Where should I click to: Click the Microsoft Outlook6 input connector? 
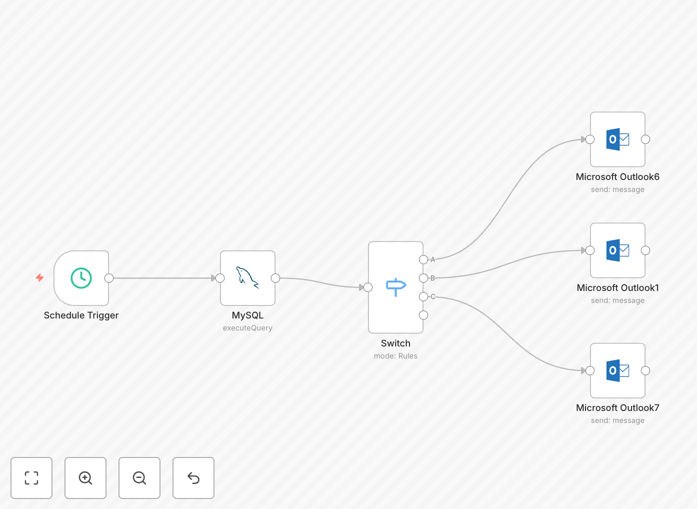590,139
